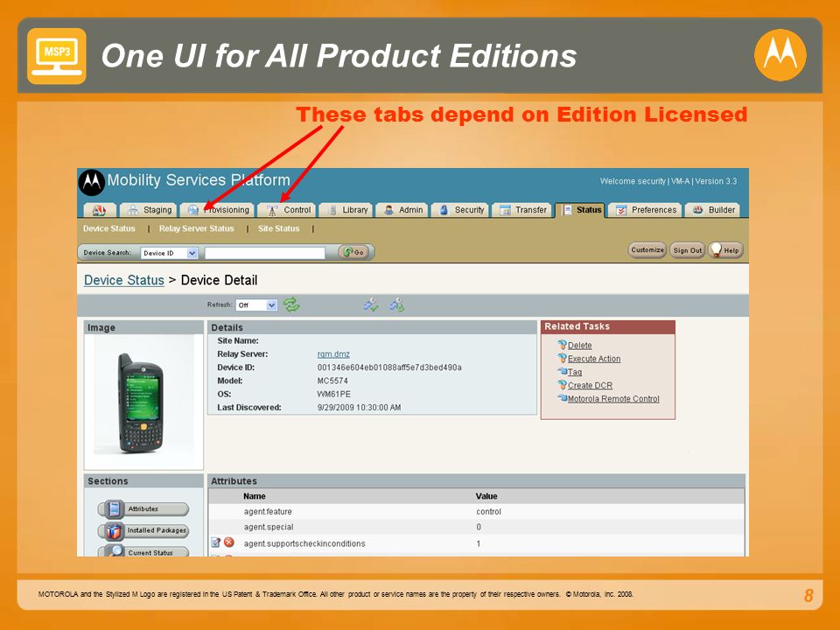Open the Control tab
This screenshot has height=630, width=840.
288,210
